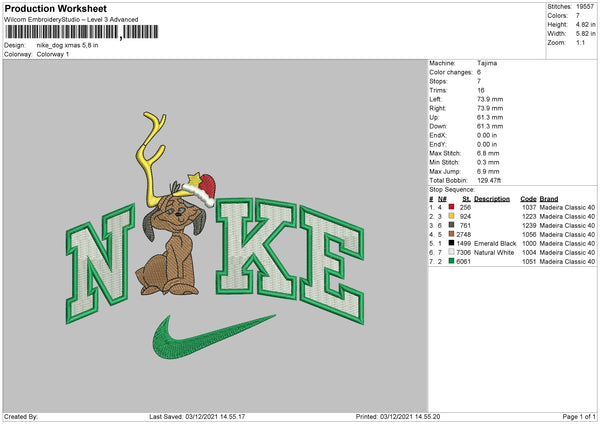Click the design name nike_dog xmas 5,8 in
This screenshot has width=600, height=424.
tap(67, 45)
